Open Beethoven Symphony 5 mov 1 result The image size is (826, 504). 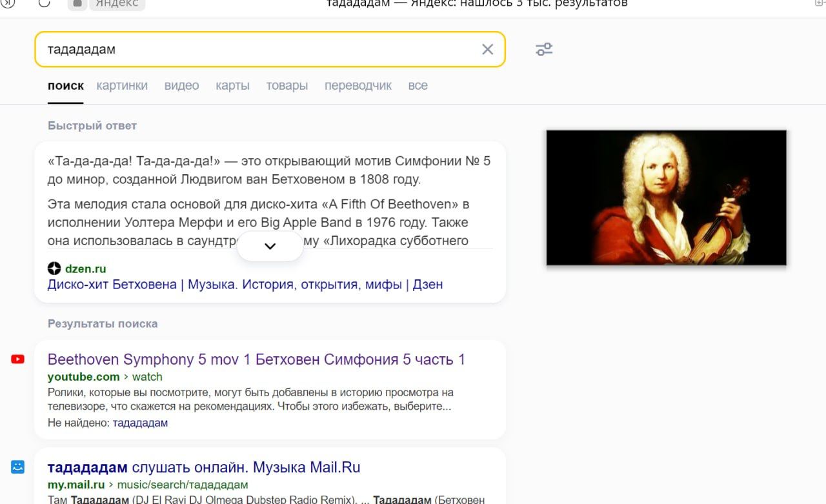click(256, 359)
